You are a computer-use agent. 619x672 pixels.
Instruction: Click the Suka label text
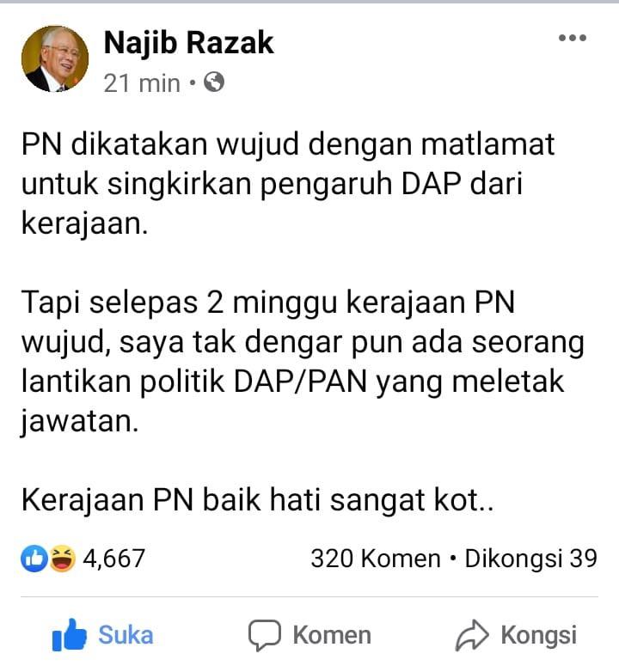[x=126, y=635]
